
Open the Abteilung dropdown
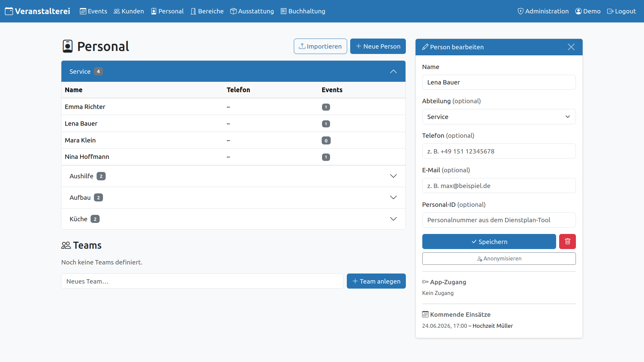click(499, 117)
